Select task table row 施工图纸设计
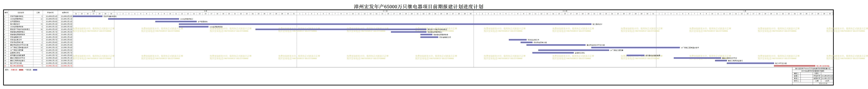The height and width of the screenshot is (89, 868). coord(38,24)
